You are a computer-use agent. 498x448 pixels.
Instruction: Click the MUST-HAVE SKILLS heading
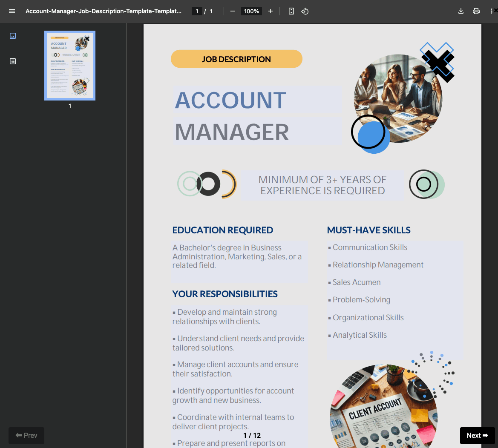pos(368,230)
